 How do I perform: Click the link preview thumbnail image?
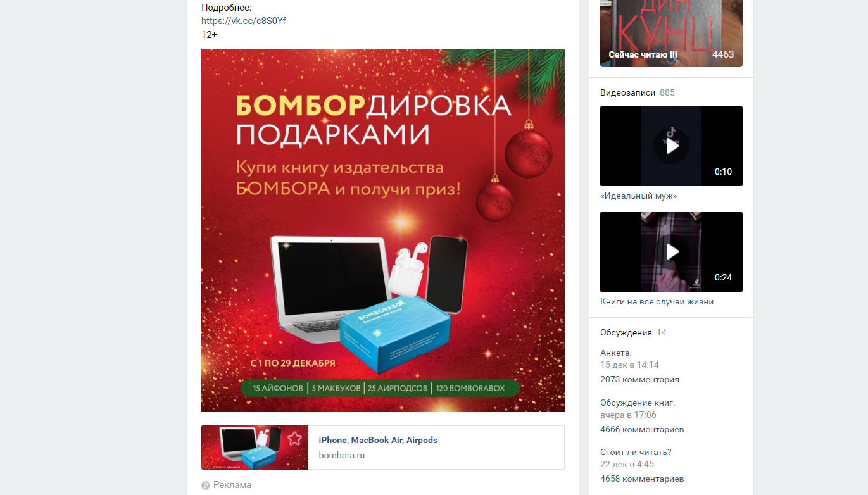[255, 448]
